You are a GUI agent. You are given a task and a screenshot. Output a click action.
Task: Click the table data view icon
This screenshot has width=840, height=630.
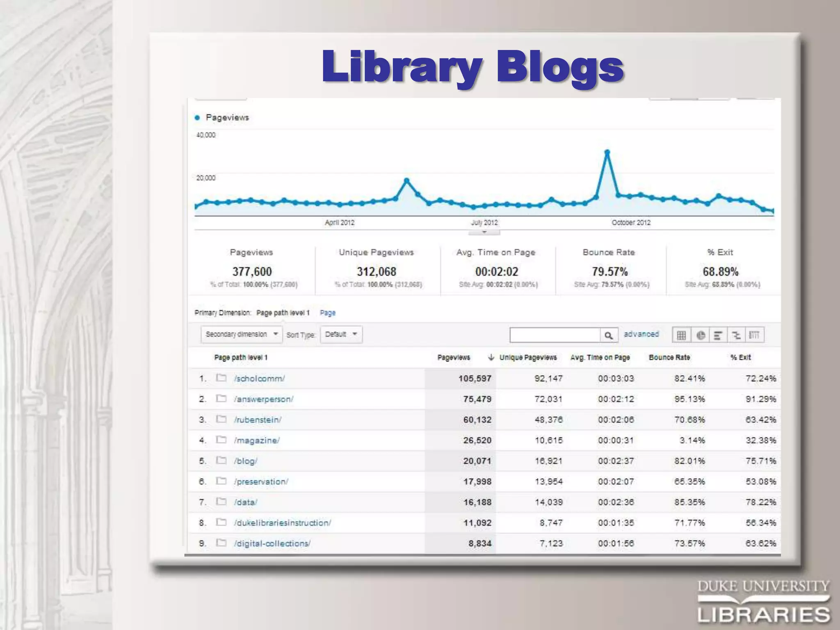click(681, 335)
